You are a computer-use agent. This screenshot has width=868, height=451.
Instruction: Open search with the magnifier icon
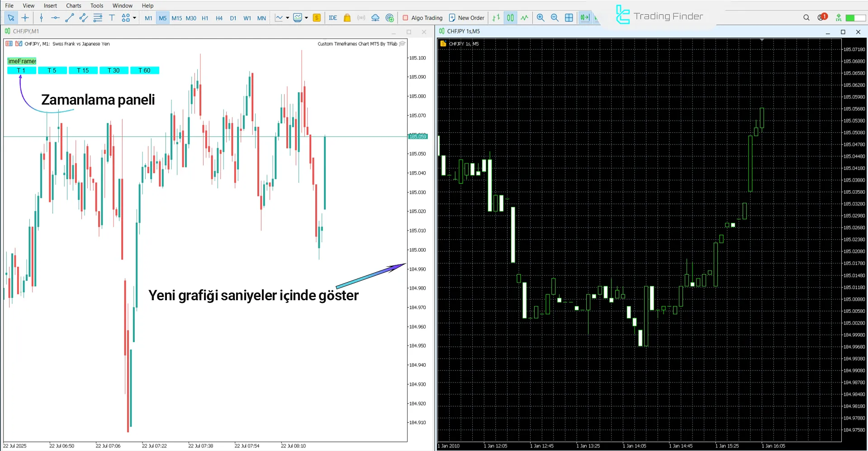[x=806, y=18]
